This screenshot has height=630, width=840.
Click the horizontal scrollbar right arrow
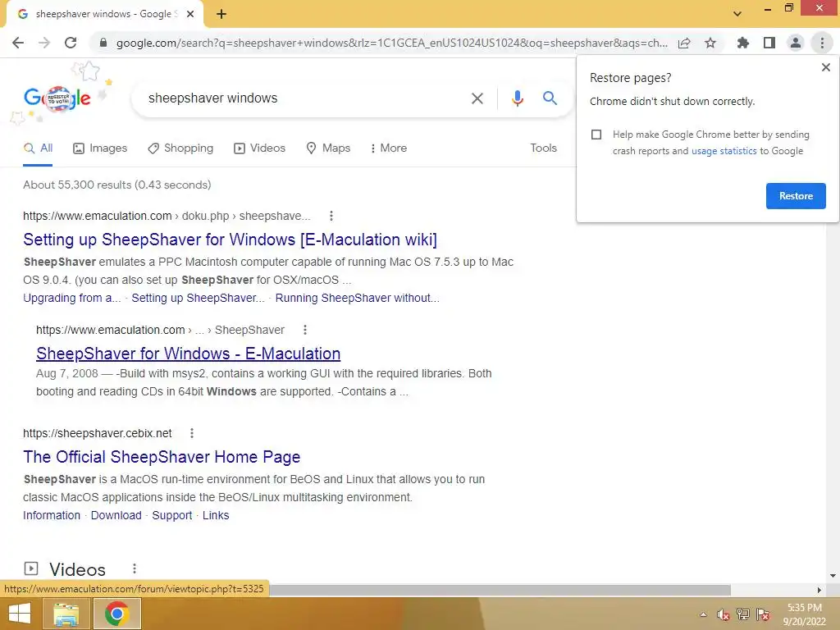(819, 590)
